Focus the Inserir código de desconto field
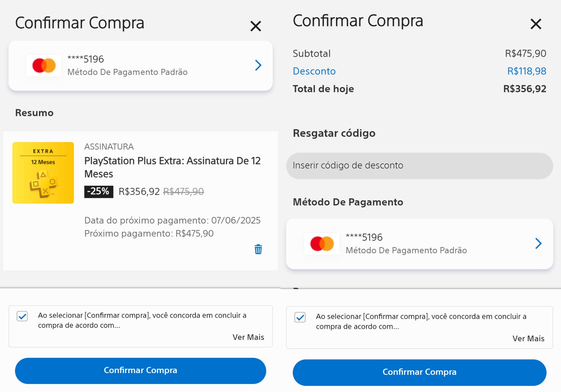Image resolution: width=561 pixels, height=392 pixels. 419,166
